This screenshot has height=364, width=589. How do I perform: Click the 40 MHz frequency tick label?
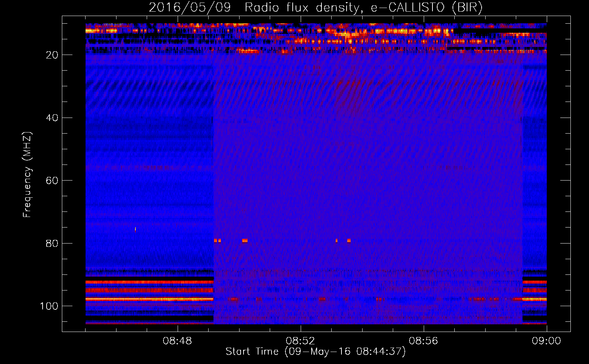(52, 118)
